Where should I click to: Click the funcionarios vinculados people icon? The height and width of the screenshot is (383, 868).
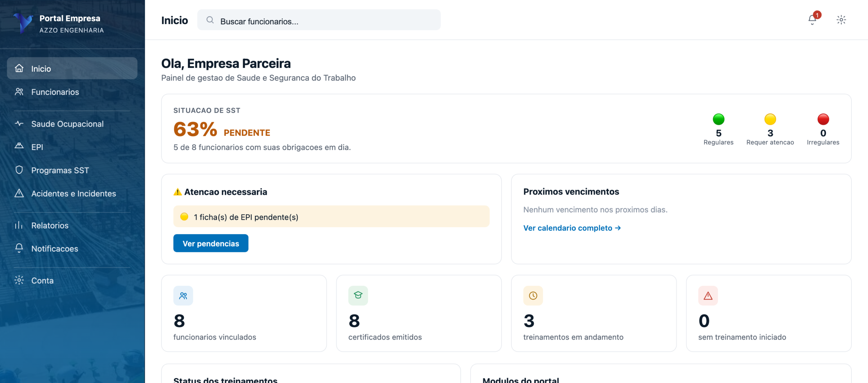(x=183, y=296)
